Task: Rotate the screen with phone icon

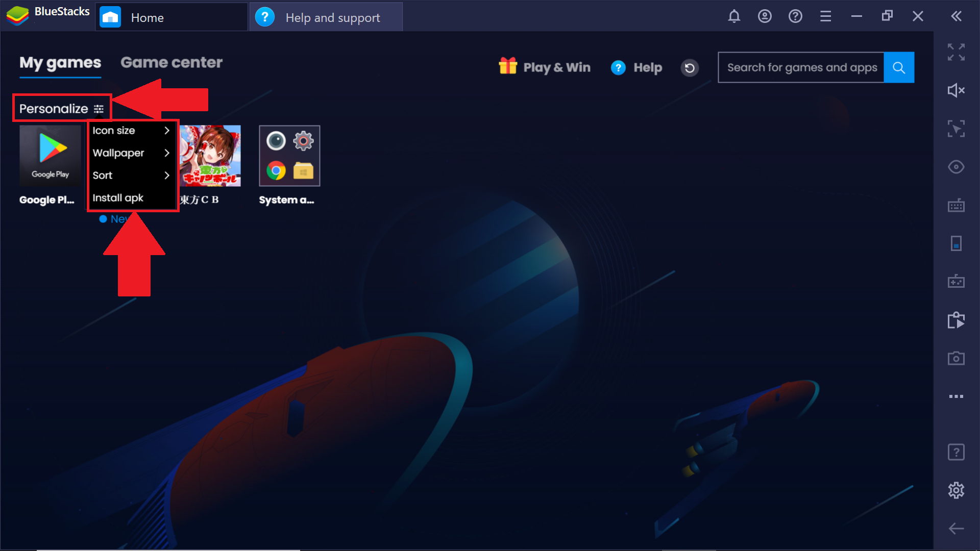Action: click(956, 243)
